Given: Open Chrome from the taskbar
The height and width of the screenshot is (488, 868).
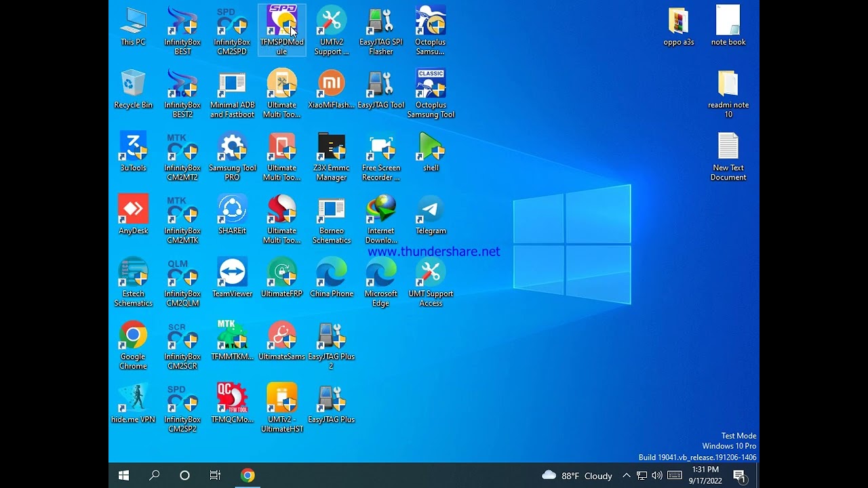Looking at the screenshot, I should [248, 475].
